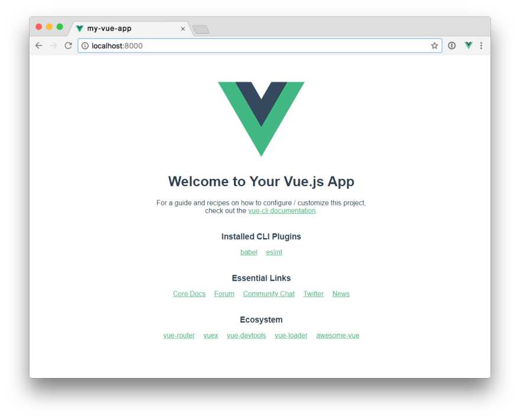Open a new tab with the blank tab button
Image resolution: width=520 pixels, height=420 pixels.
click(x=201, y=30)
